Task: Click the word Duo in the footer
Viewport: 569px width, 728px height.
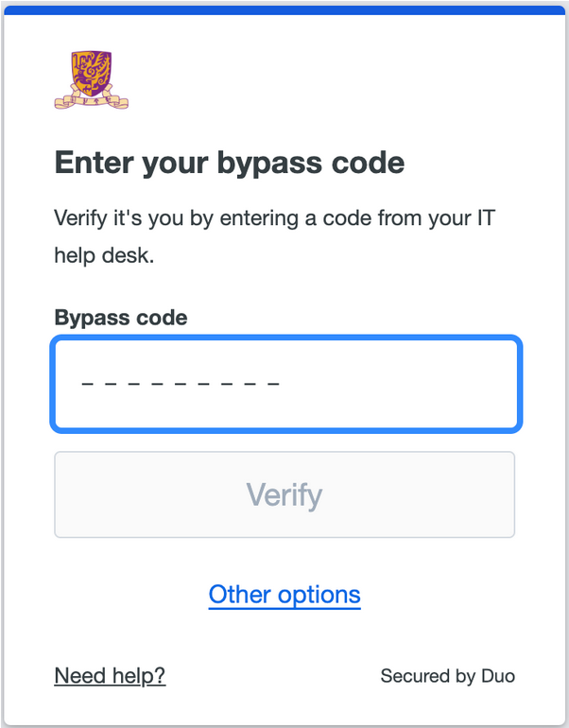Action: click(497, 676)
